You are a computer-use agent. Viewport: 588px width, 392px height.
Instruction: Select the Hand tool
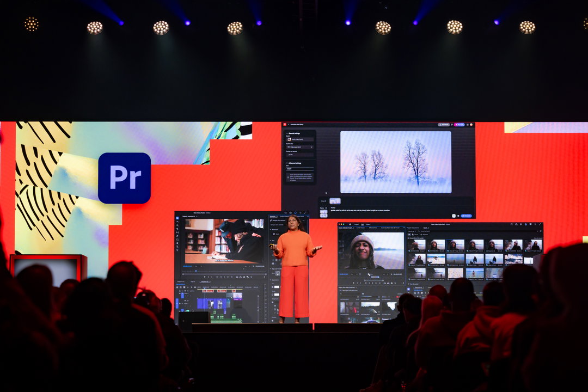tap(177, 243)
